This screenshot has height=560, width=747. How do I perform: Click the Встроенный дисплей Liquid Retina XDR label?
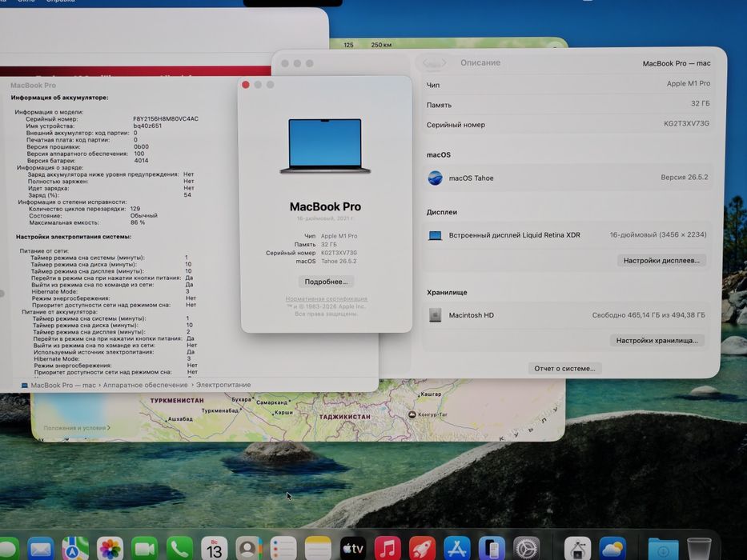click(515, 235)
